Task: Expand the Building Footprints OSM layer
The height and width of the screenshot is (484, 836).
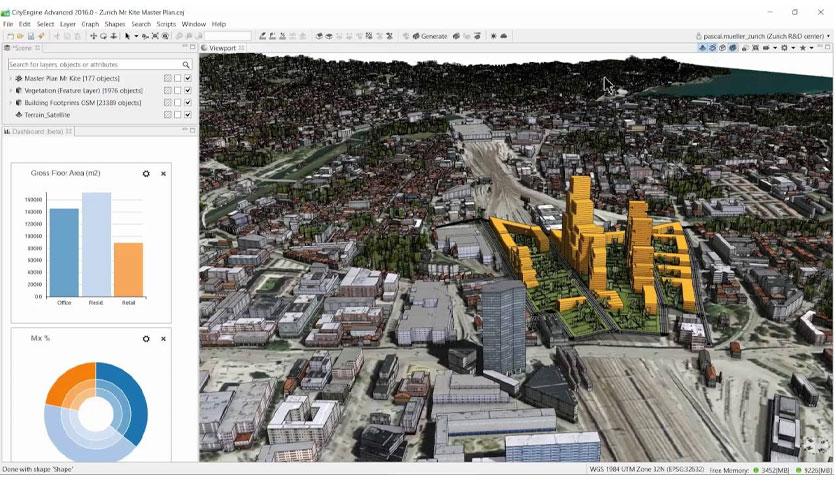Action: click(11, 102)
